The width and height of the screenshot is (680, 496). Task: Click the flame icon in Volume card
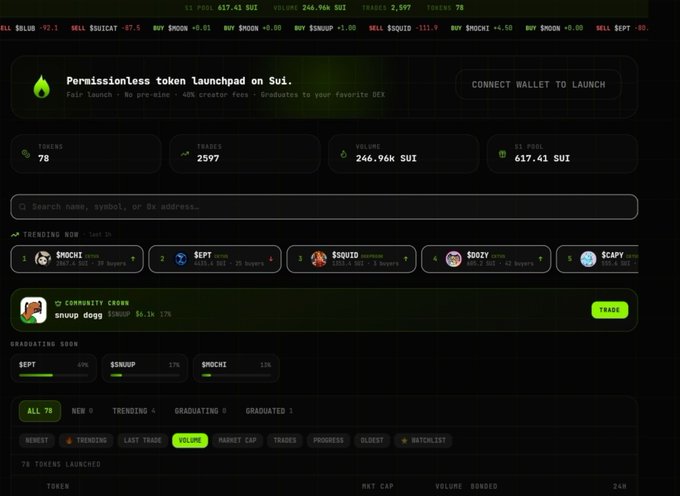click(343, 154)
